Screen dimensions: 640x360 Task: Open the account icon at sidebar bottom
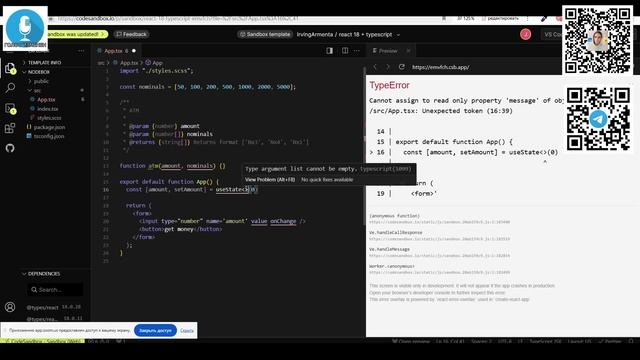click(10, 307)
